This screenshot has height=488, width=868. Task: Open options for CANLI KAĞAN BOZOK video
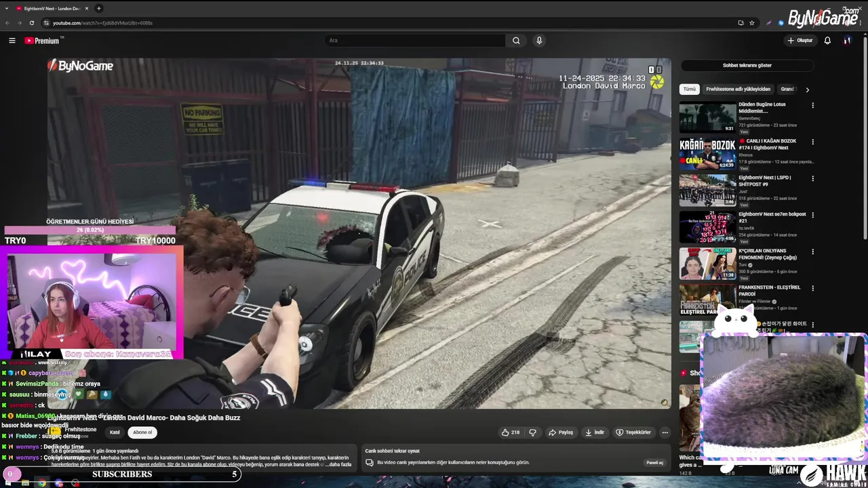pyautogui.click(x=812, y=142)
